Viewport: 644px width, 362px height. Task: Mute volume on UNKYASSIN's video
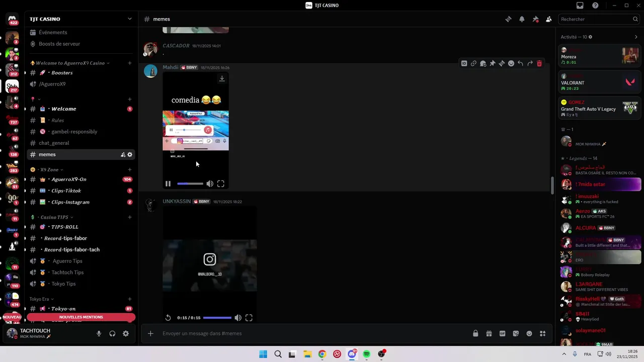238,318
